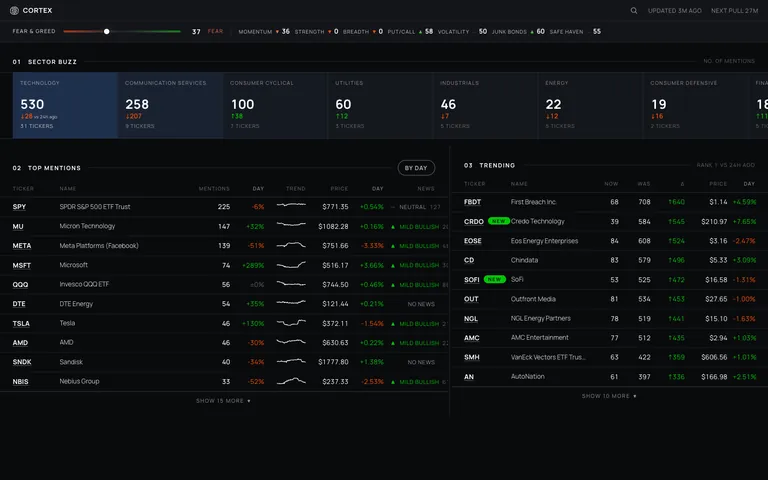The height and width of the screenshot is (480, 768).
Task: Sort Trending by the NOW column header
Action: pos(611,184)
